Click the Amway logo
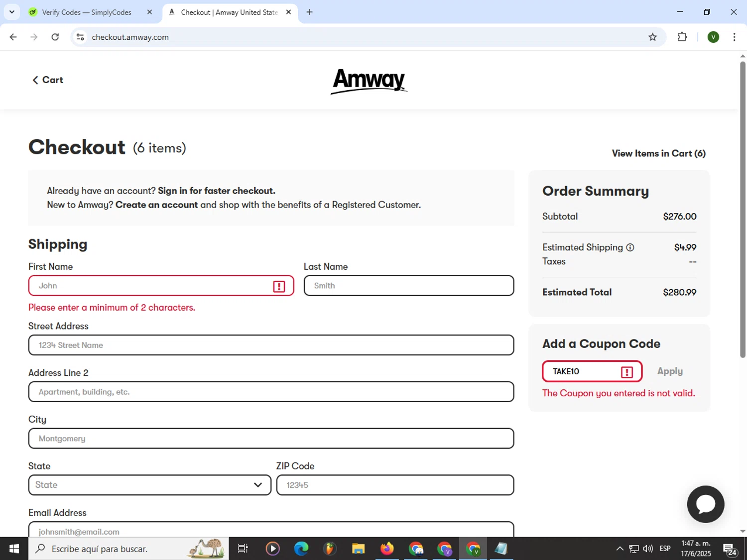Image resolution: width=747 pixels, height=560 pixels. coord(369,81)
